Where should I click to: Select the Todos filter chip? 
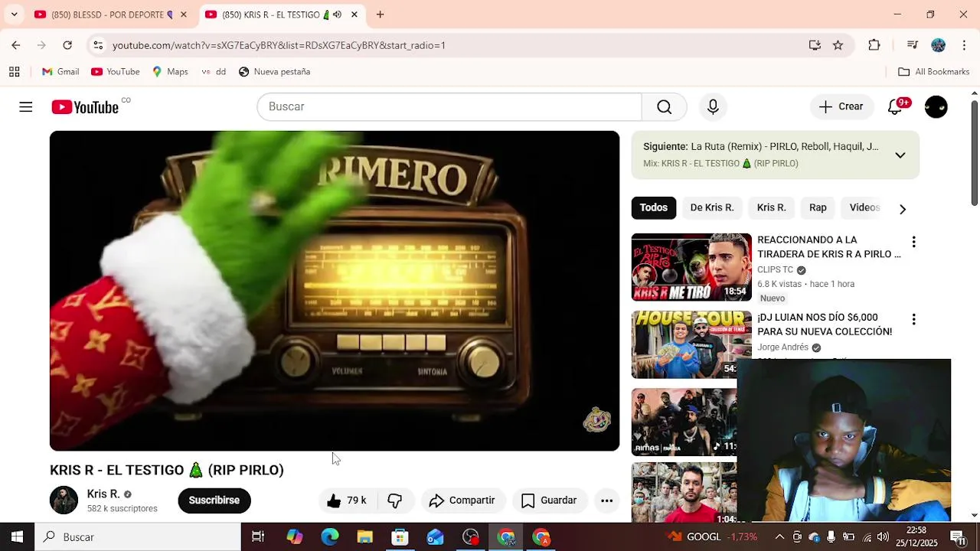coord(654,207)
